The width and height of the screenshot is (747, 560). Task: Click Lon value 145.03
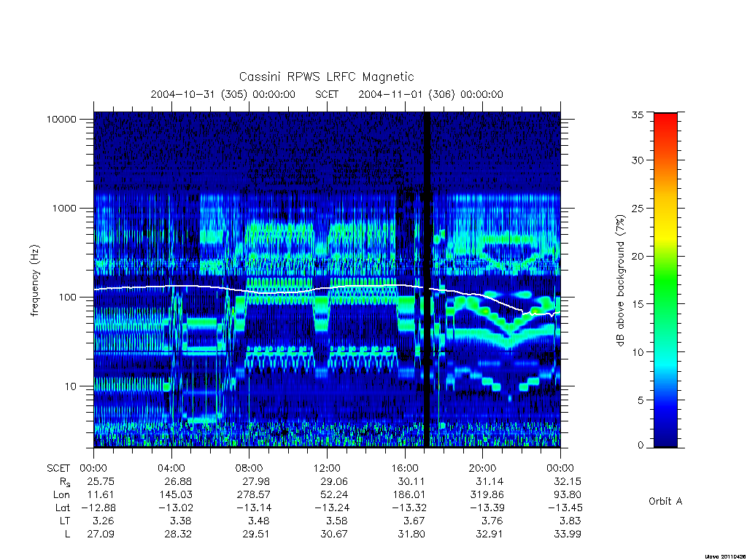click(x=175, y=495)
